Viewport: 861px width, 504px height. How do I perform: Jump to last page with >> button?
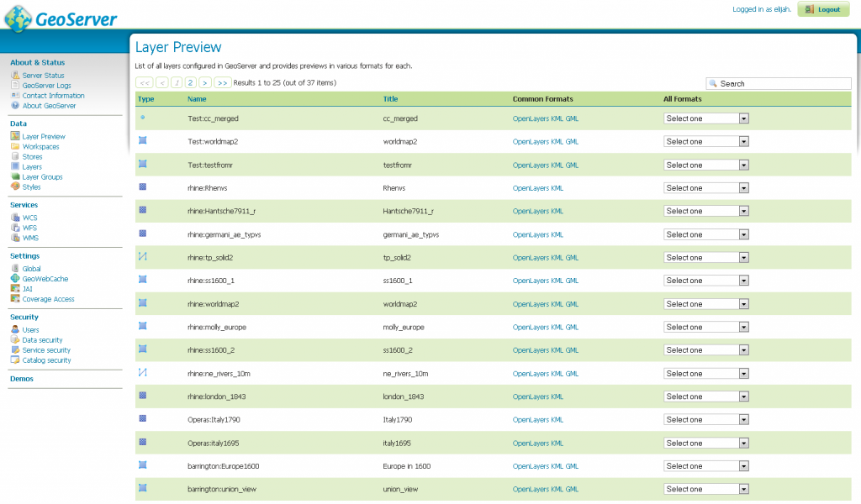click(222, 83)
